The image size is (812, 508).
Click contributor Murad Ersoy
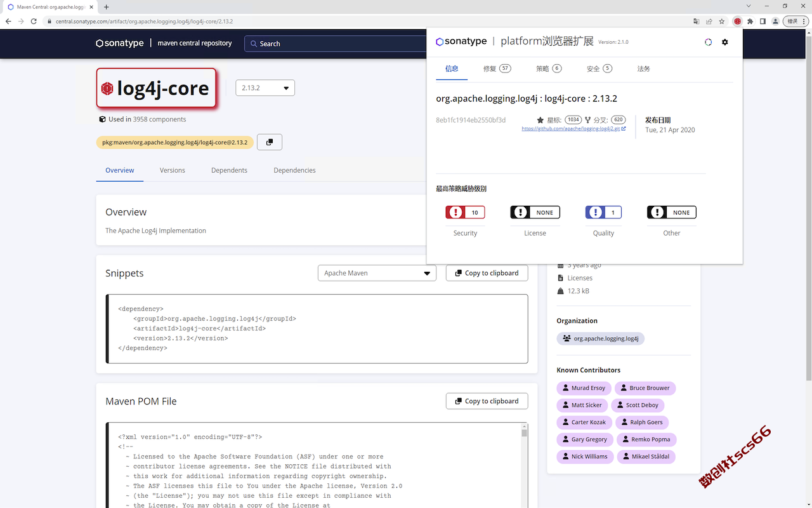(584, 388)
